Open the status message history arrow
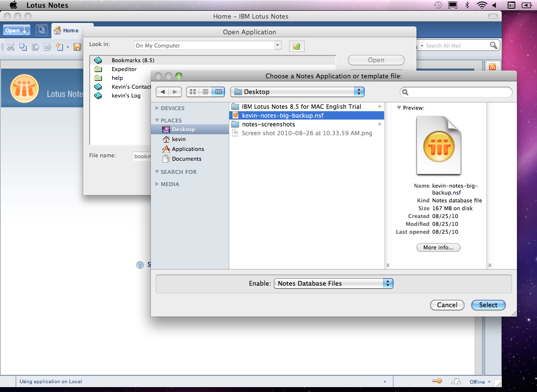Viewport: 537px width, 392px height. [385, 381]
